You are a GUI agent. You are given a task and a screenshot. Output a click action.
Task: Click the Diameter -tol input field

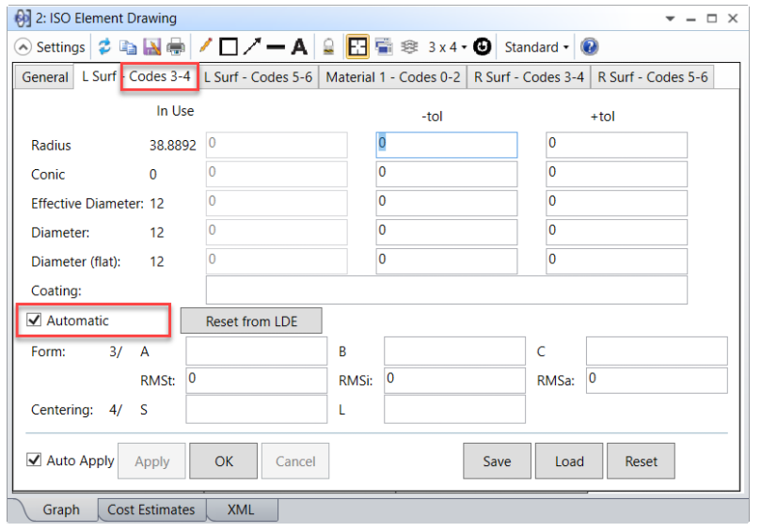(x=447, y=232)
